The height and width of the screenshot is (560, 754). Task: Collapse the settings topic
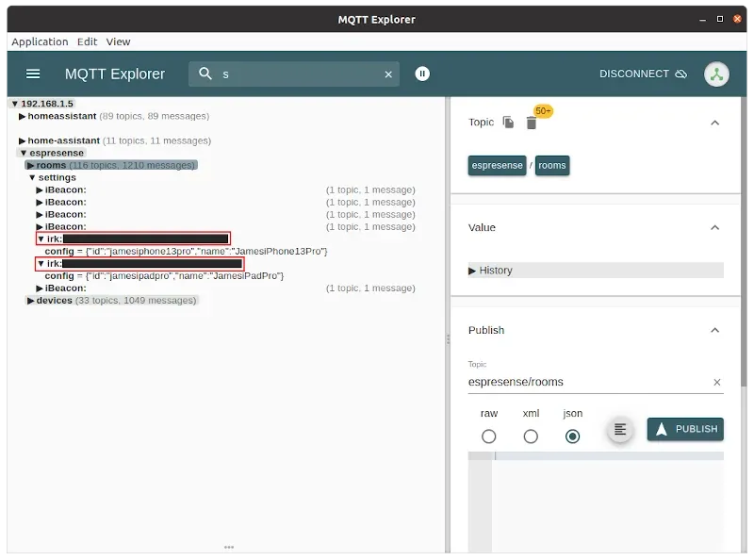point(32,177)
